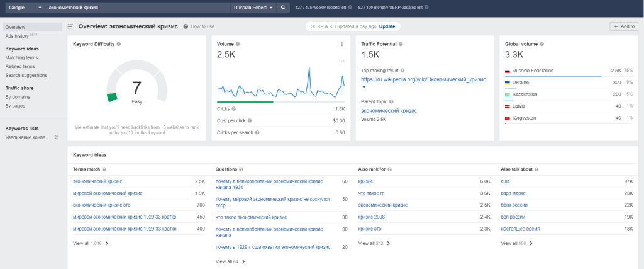Click the green clicks progress bar
This screenshot has height=269, width=644.
point(245,101)
